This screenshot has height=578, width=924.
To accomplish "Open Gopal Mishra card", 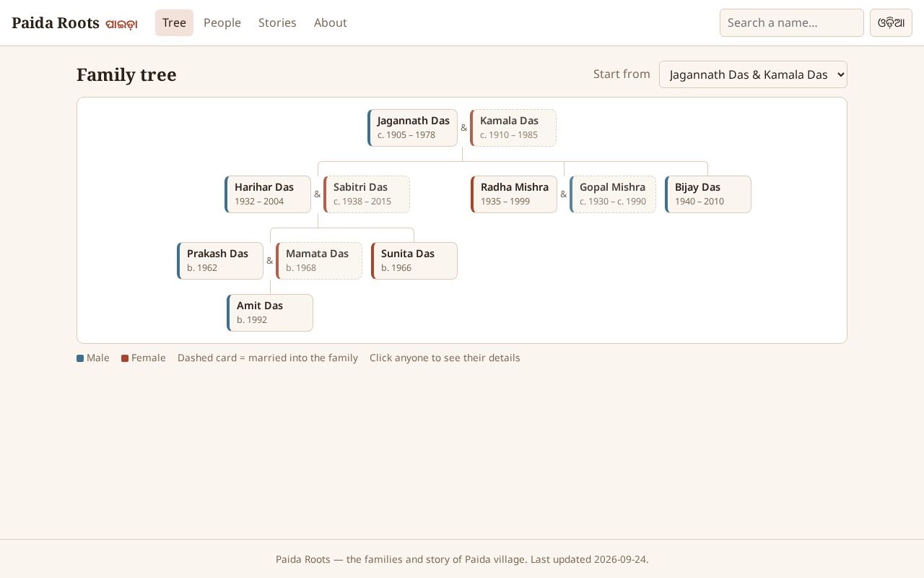I will [x=613, y=194].
